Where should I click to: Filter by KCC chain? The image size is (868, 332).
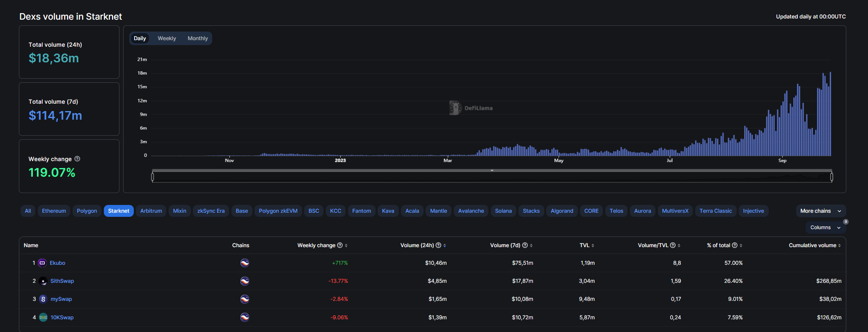coord(336,211)
